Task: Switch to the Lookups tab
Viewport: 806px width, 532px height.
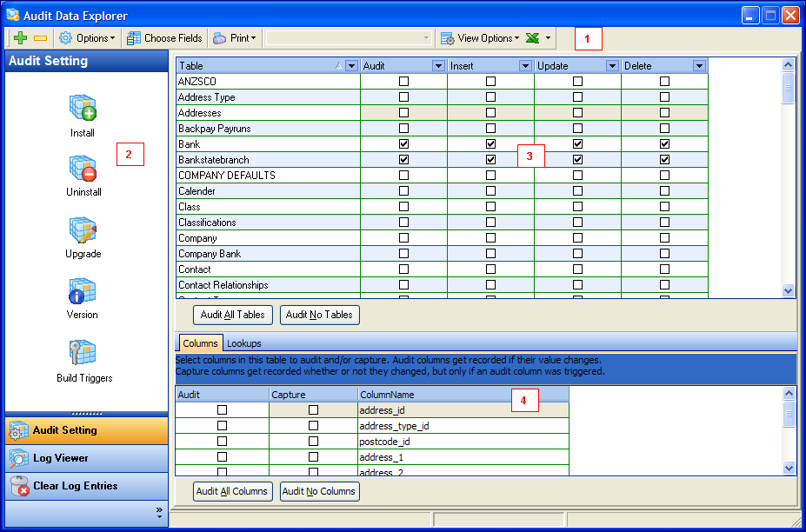Action: coord(244,343)
